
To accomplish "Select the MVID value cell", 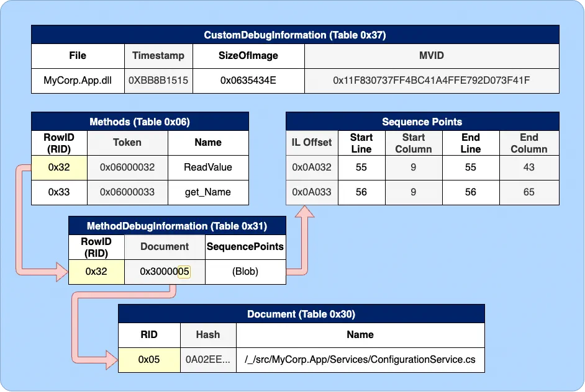I will pos(431,80).
